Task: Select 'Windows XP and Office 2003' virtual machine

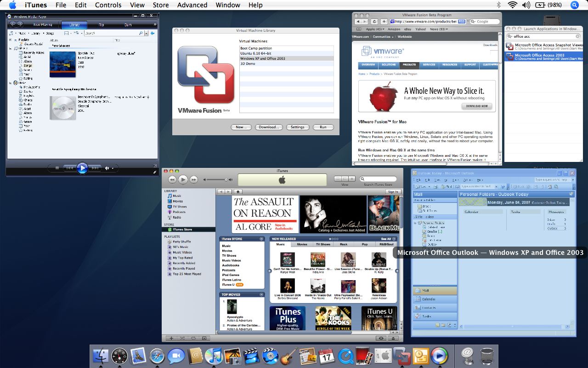Action: (287, 58)
